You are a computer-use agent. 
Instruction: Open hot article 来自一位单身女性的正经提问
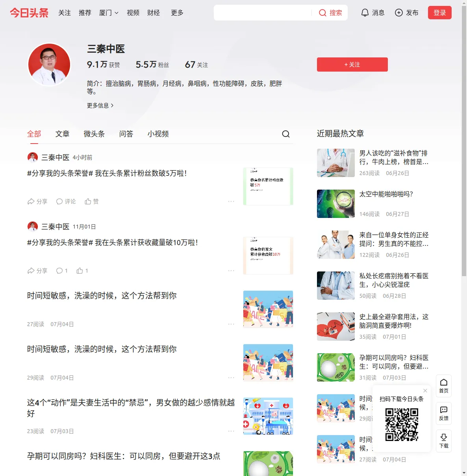[x=394, y=239]
